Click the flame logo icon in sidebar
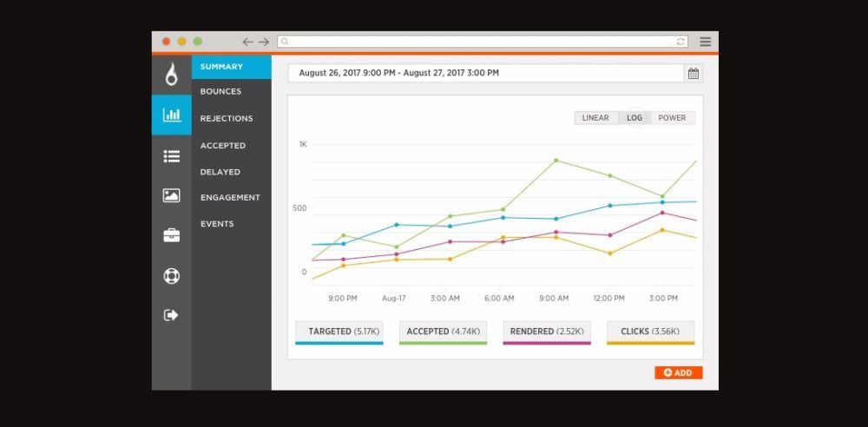The height and width of the screenshot is (427, 868). coord(171,75)
